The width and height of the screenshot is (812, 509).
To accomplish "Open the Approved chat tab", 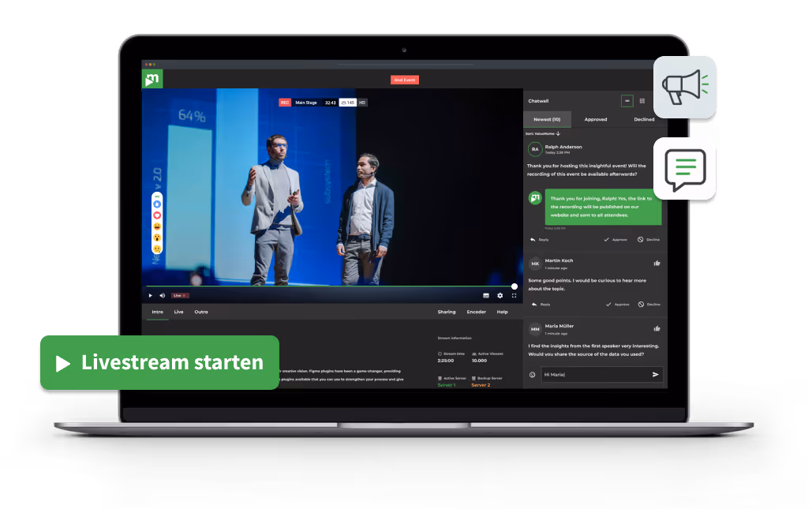I will [596, 119].
